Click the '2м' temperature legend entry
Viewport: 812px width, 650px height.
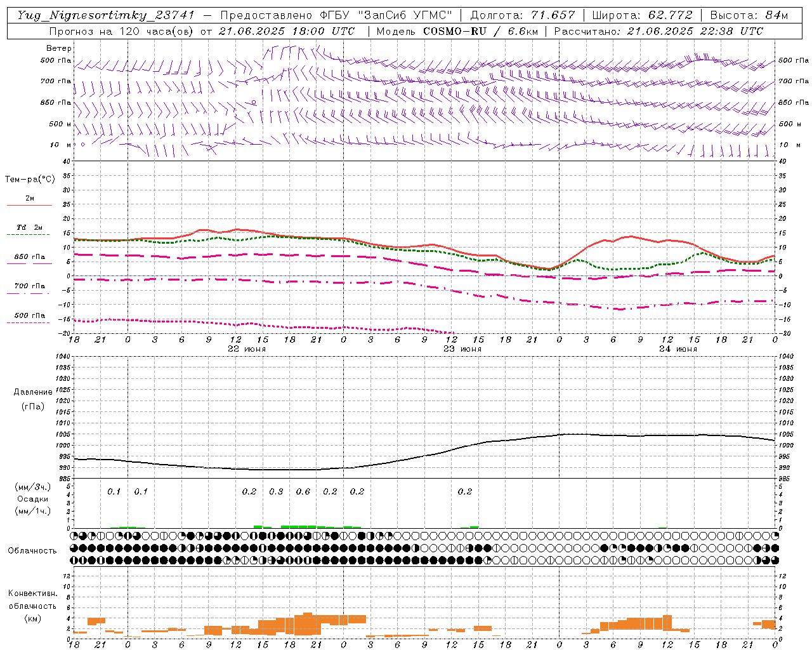(x=30, y=199)
